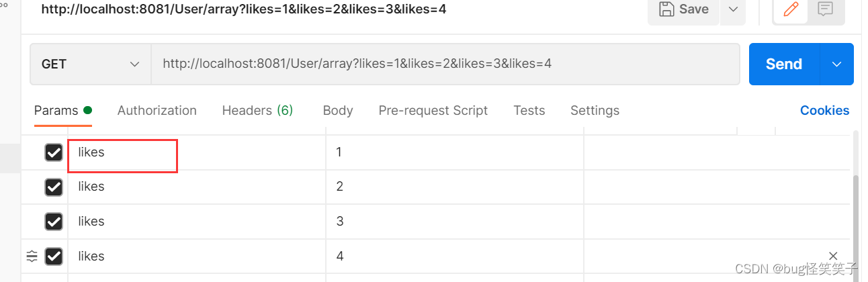The width and height of the screenshot is (868, 282).
Task: Click the request URL input field
Action: [445, 64]
